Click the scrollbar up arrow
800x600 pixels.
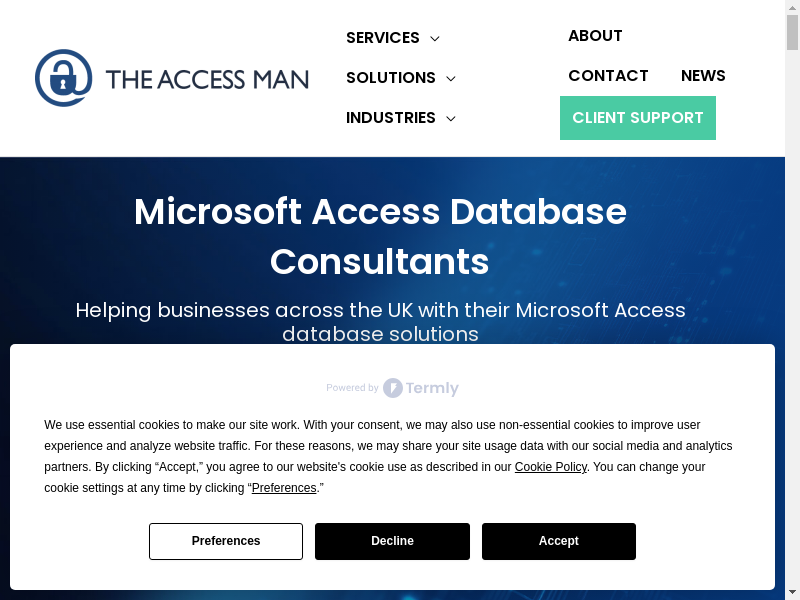[x=792, y=7]
